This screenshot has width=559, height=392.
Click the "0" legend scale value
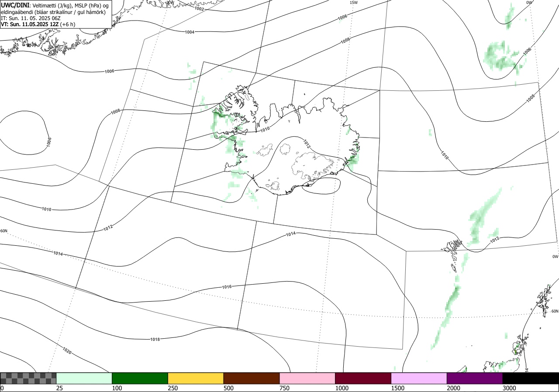click(2, 388)
